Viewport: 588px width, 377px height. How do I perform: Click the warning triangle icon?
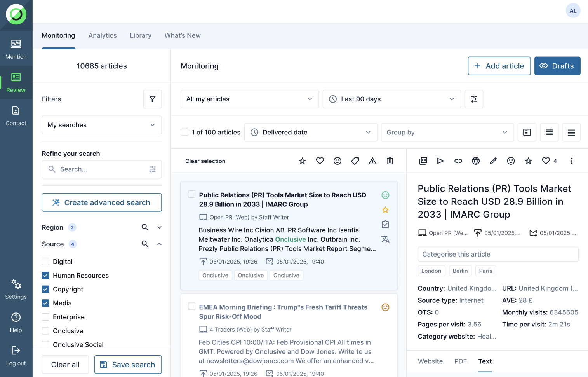(x=372, y=161)
